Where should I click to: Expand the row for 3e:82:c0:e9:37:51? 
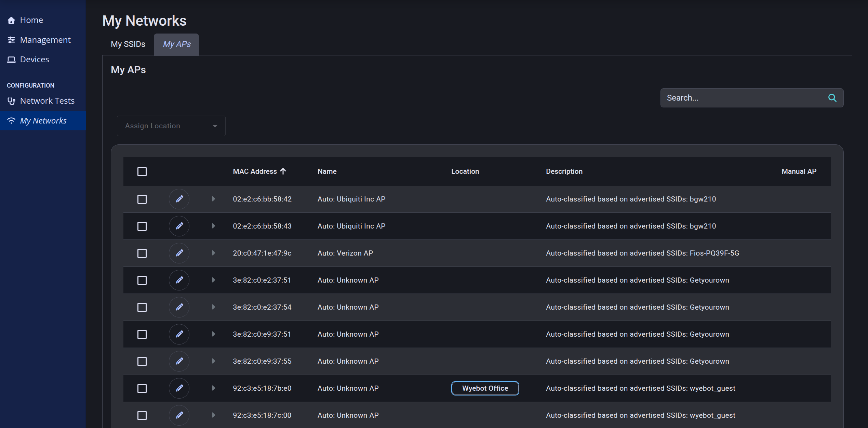[x=213, y=334]
